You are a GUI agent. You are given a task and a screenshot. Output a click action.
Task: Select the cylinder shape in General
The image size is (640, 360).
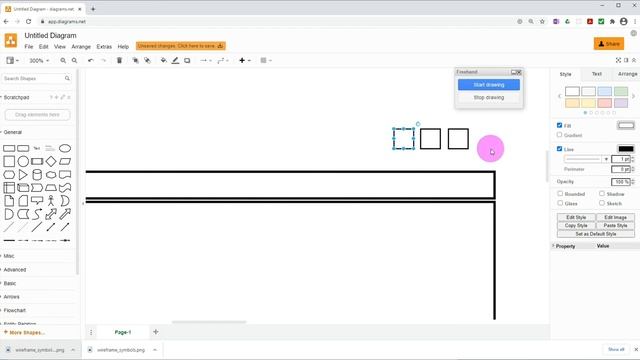(37, 175)
